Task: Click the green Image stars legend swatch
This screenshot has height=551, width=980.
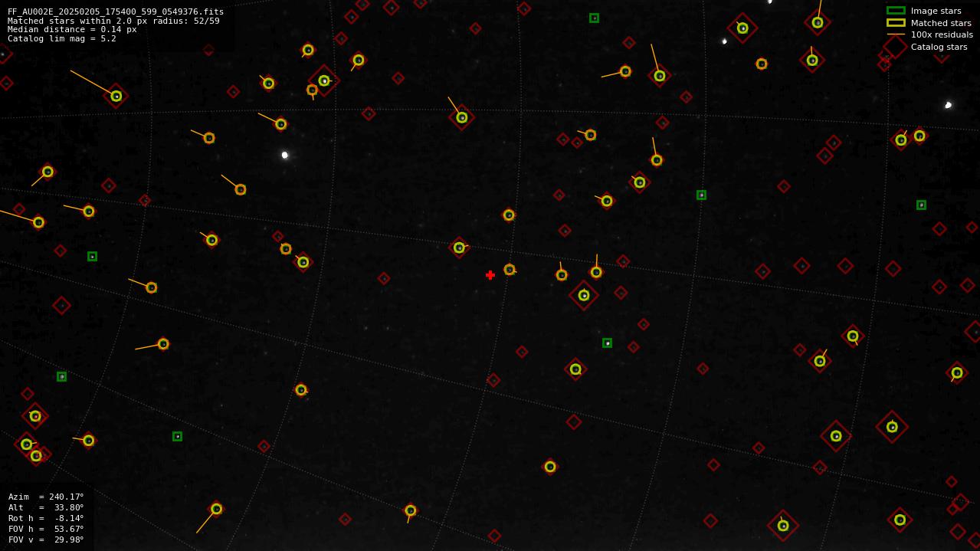Action: (896, 11)
